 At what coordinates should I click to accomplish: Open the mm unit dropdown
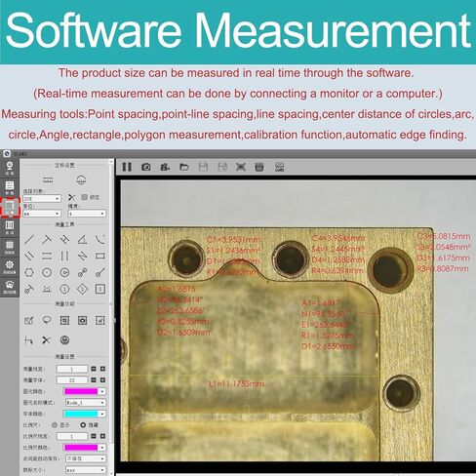coord(42,214)
